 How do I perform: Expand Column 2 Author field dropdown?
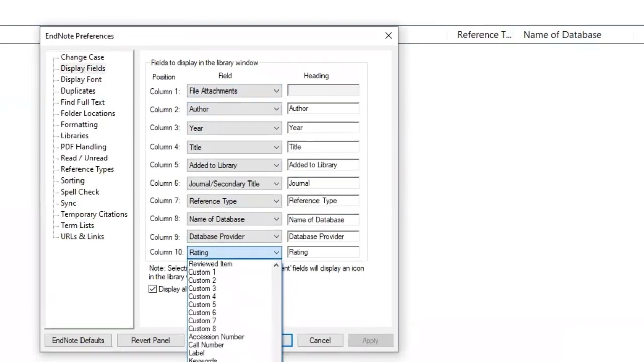point(234,109)
